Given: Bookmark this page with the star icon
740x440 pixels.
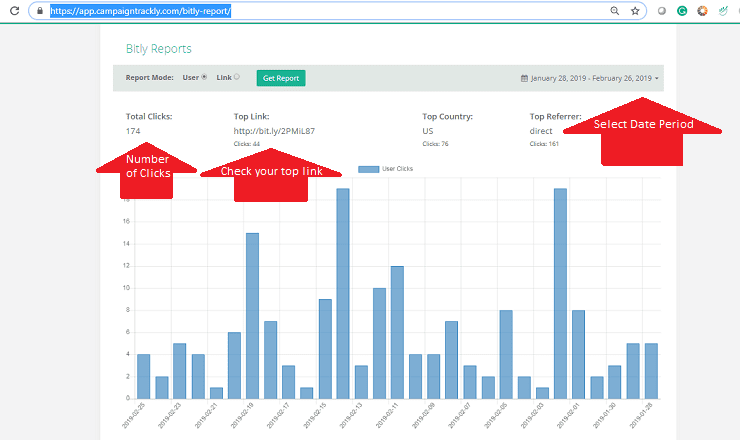Looking at the screenshot, I should 635,10.
